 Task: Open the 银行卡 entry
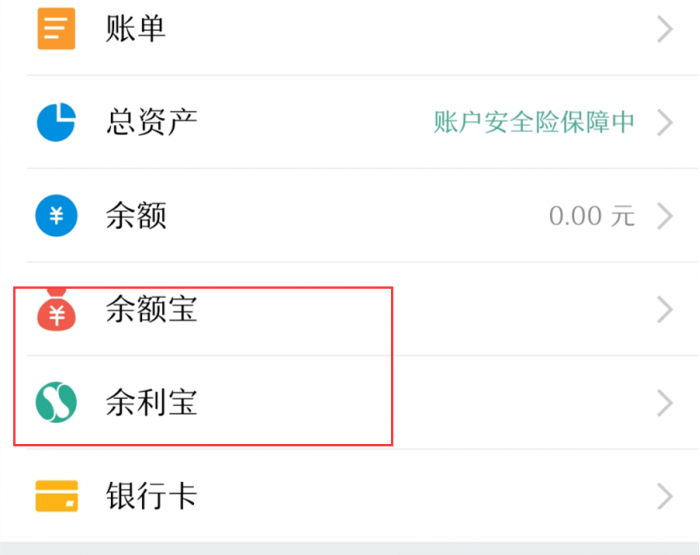coord(151,496)
